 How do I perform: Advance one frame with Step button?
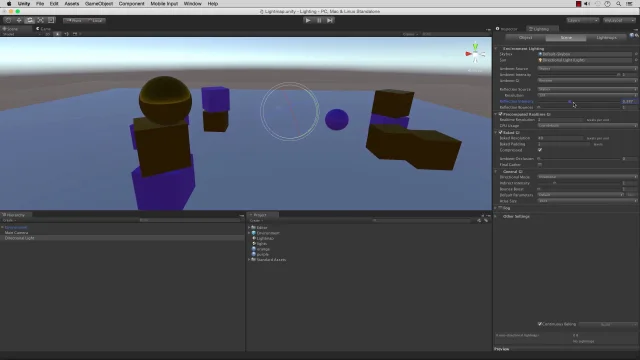click(x=330, y=20)
